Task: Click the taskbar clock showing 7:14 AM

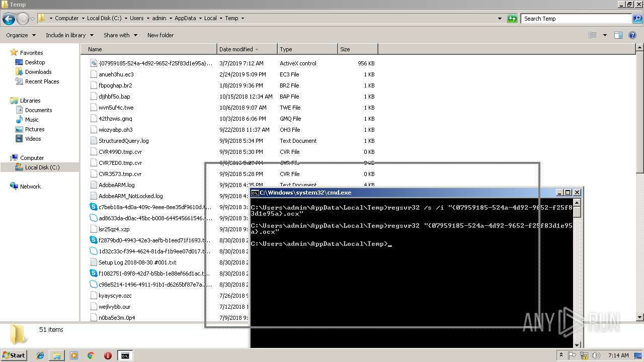Action: coord(618,355)
